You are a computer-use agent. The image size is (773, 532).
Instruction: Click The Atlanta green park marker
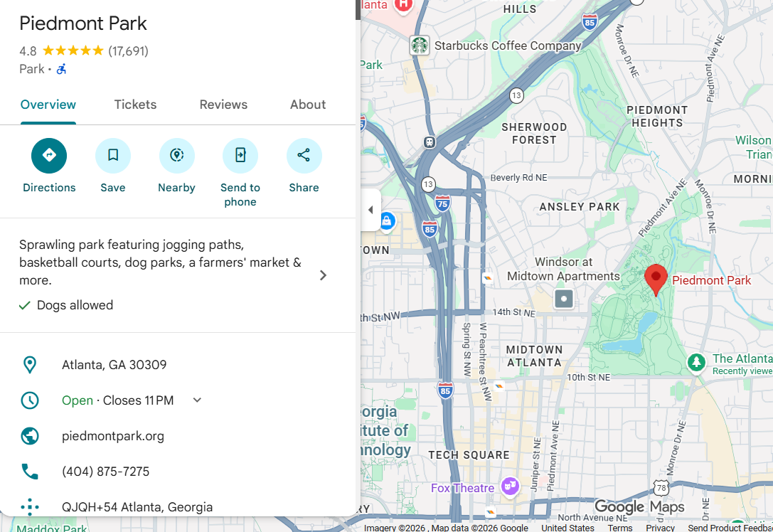point(695,363)
